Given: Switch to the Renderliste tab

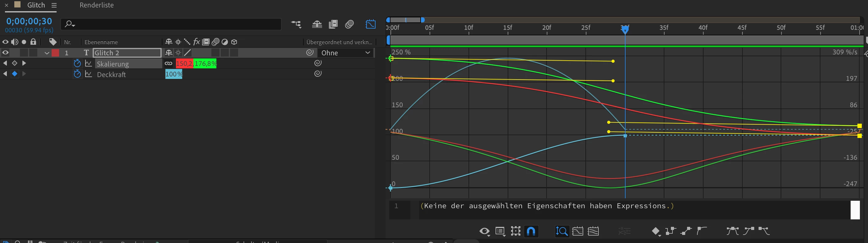Looking at the screenshot, I should pyautogui.click(x=97, y=5).
